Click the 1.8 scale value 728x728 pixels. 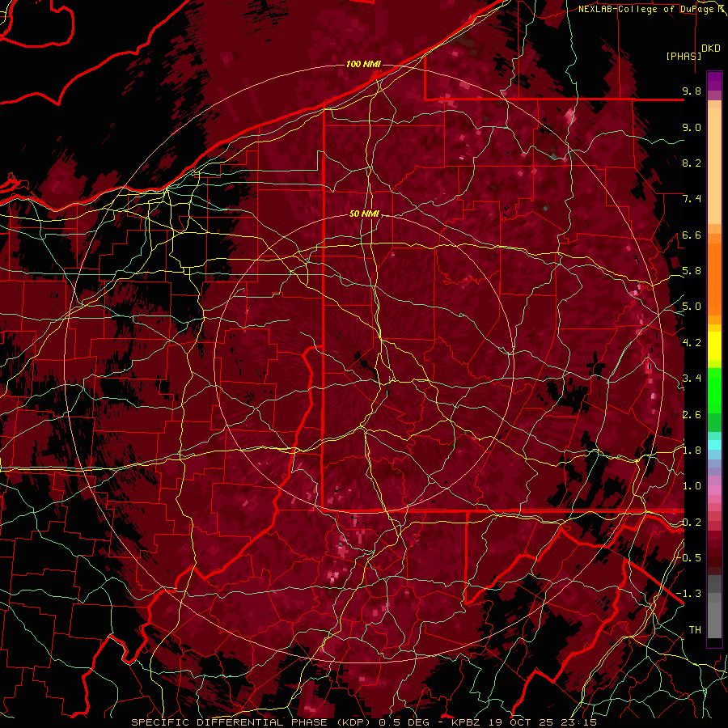(x=692, y=451)
